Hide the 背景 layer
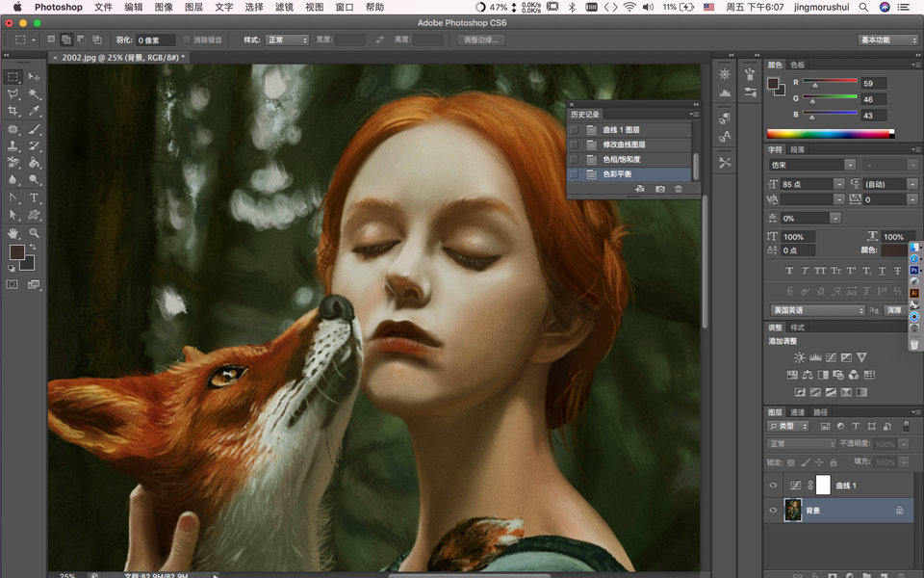The width and height of the screenshot is (924, 578). pyautogui.click(x=773, y=511)
